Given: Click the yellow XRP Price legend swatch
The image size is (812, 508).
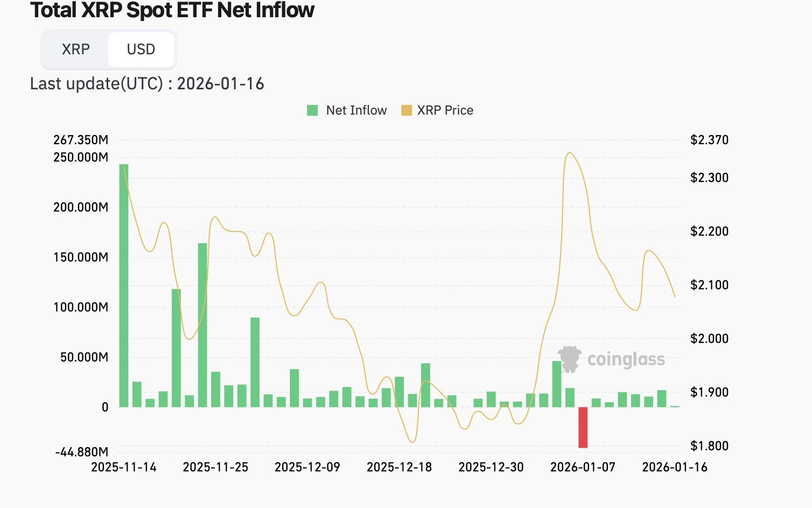Looking at the screenshot, I should (407, 110).
